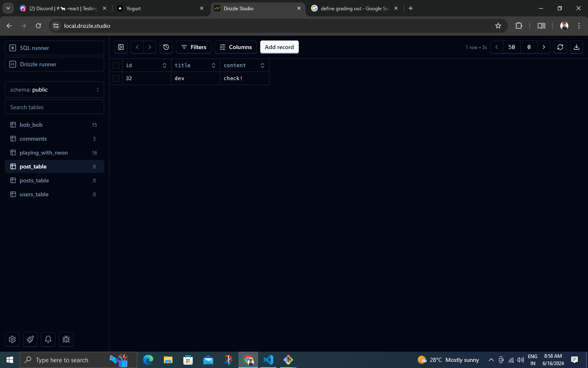
Task: Go to next page of rows
Action: click(x=544, y=47)
